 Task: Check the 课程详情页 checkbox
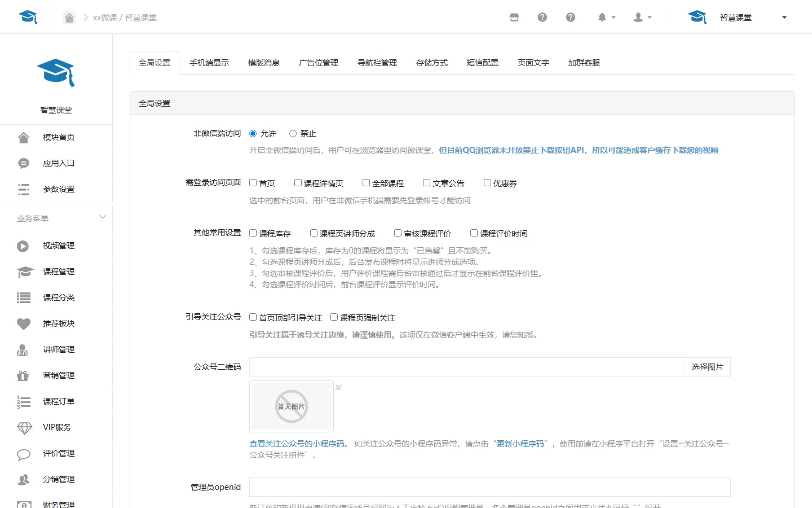[x=298, y=183]
